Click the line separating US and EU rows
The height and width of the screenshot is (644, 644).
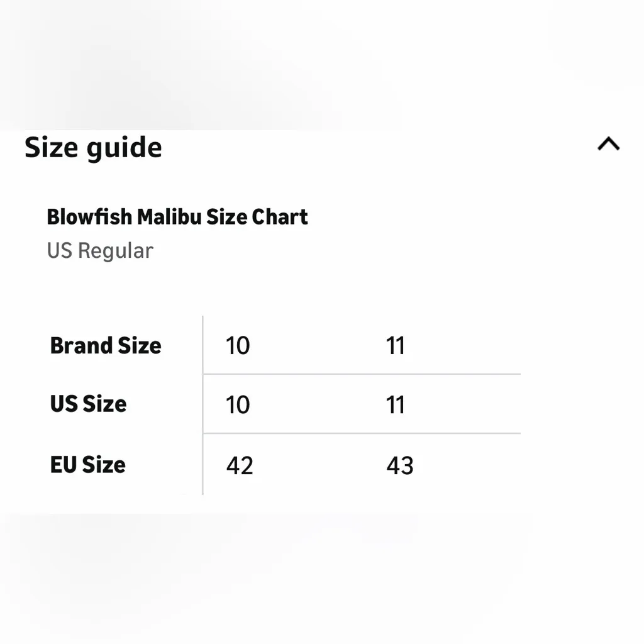tap(362, 433)
